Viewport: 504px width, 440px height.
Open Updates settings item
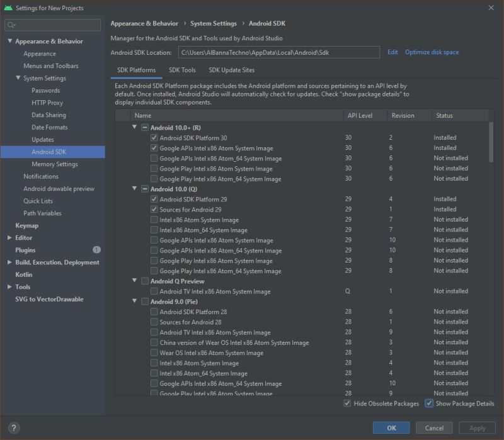(x=42, y=140)
